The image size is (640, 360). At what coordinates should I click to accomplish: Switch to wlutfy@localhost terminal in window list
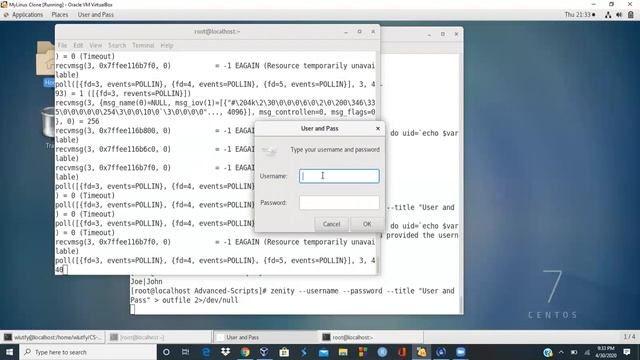53,337
